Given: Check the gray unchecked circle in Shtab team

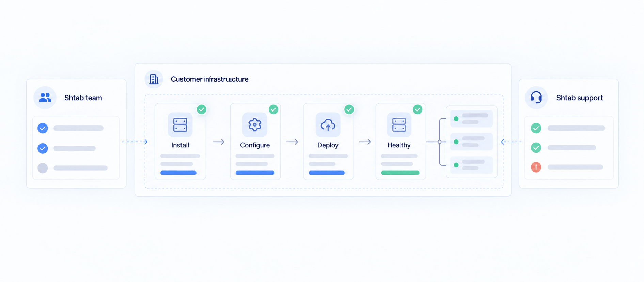Looking at the screenshot, I should coord(43,168).
